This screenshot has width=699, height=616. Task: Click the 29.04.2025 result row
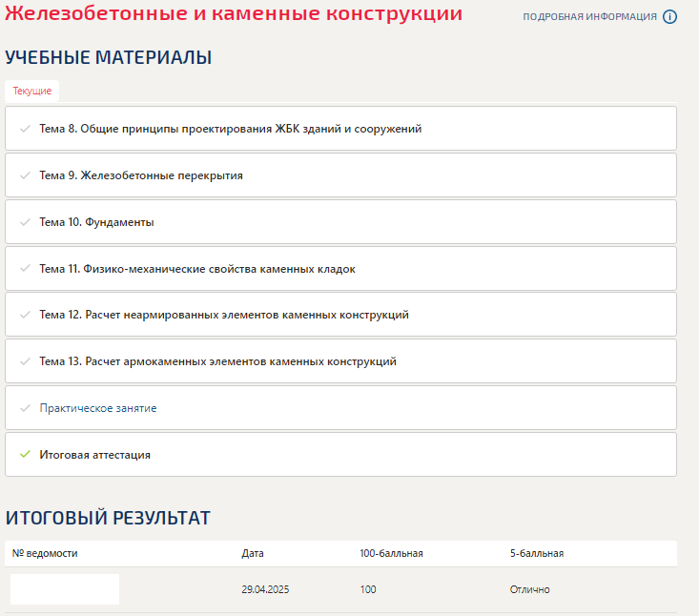click(x=340, y=589)
